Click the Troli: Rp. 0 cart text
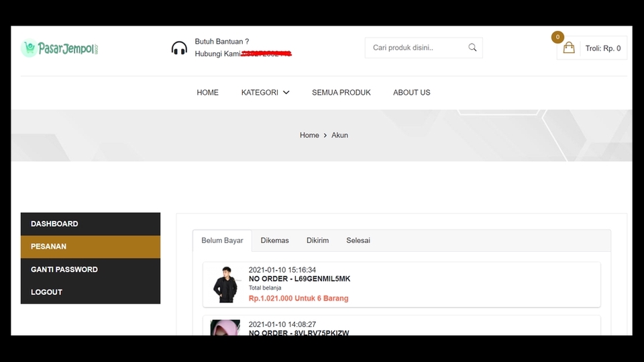The image size is (644, 362). [x=603, y=48]
